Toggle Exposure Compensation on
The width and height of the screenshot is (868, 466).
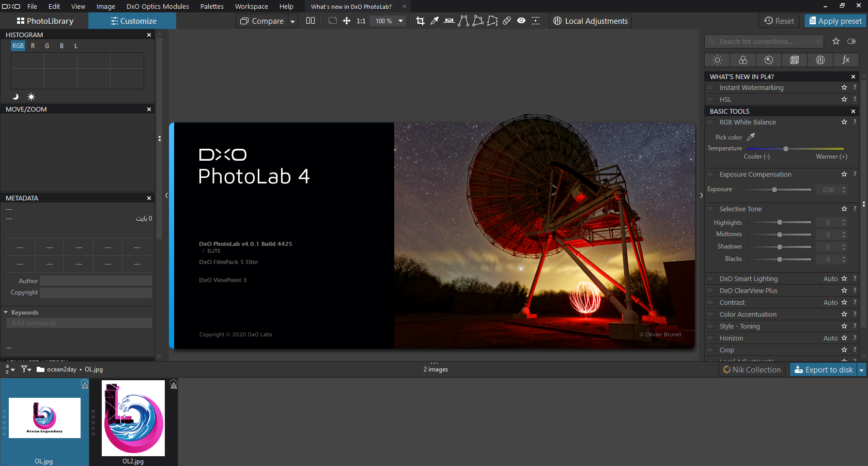click(712, 174)
